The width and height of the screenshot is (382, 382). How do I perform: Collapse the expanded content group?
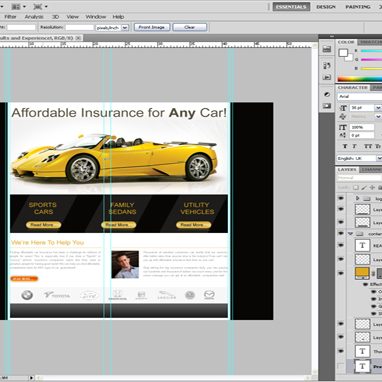(350, 234)
